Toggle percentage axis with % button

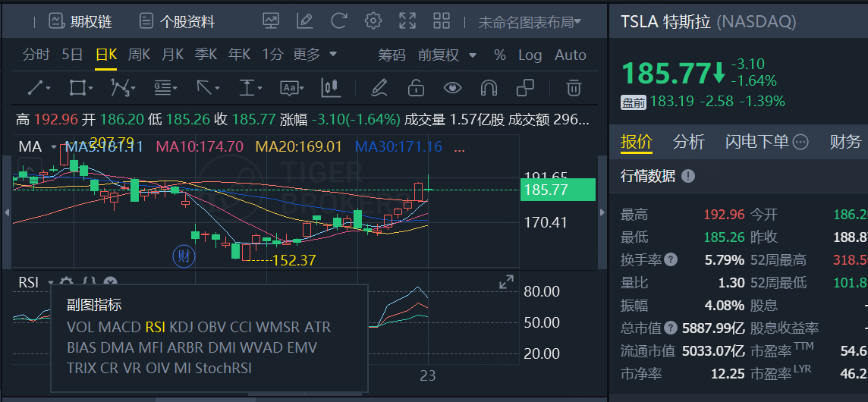click(500, 55)
